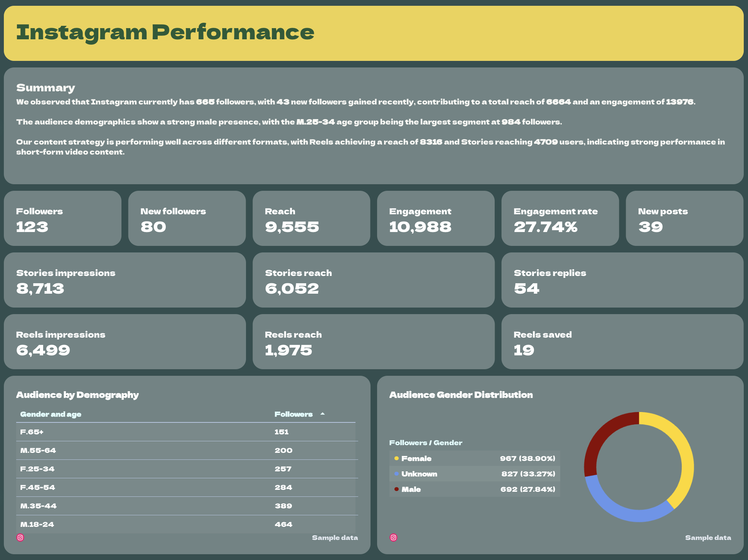Open sorting on the Followers column

coord(293,414)
